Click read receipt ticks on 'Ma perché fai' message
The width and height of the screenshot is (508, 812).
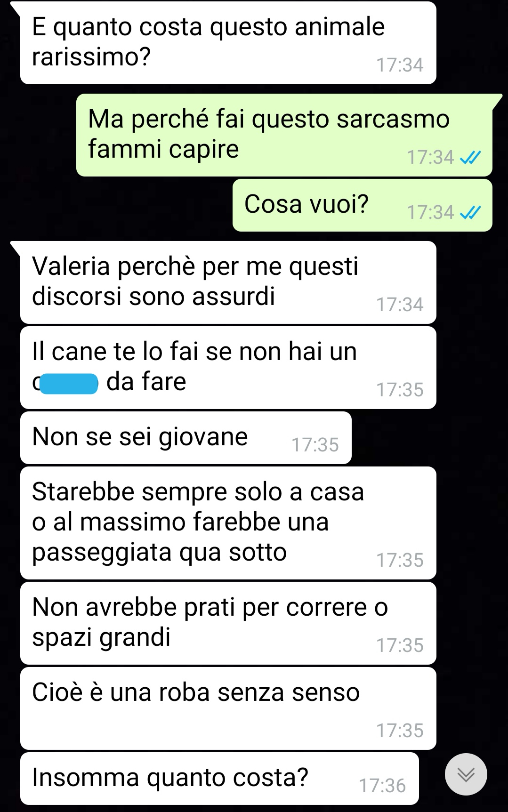pyautogui.click(x=470, y=158)
